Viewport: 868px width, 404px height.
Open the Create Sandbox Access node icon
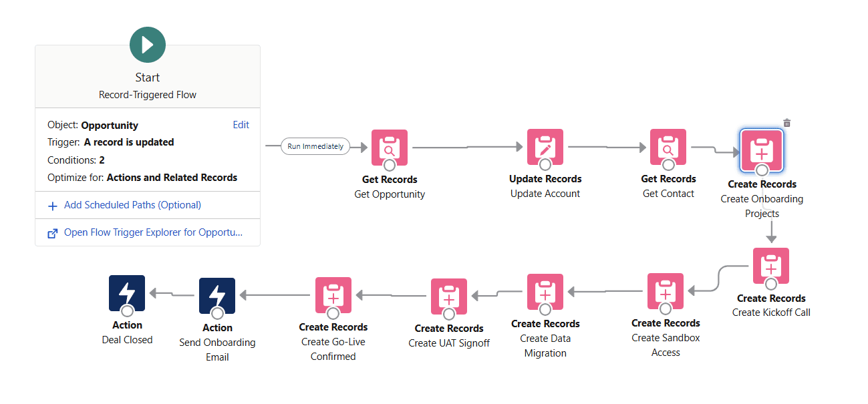click(665, 292)
